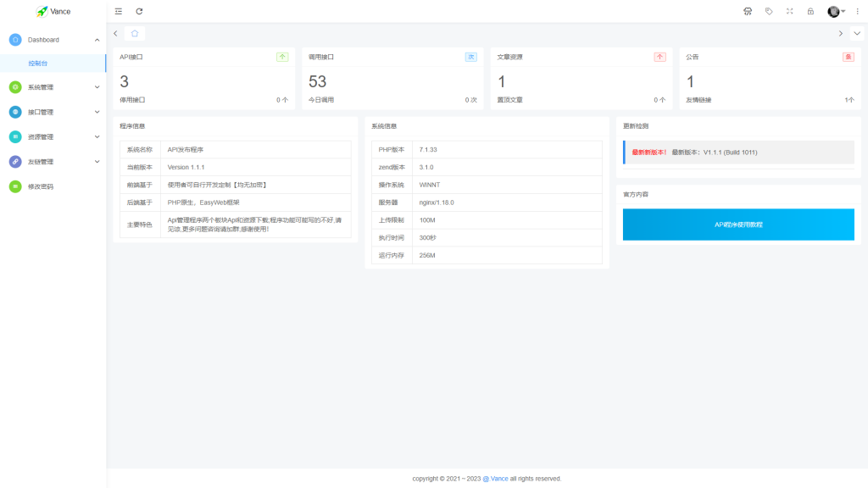Collapse the Dashboard menu chevron
Screen dimensions: 868x488
point(97,40)
